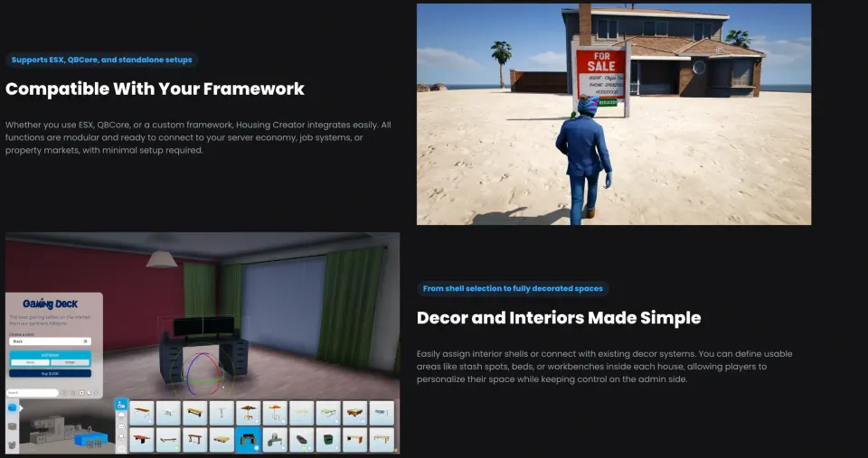This screenshot has width=868, height=458.
Task: Click the Edit Mode header
Action: click(x=50, y=355)
